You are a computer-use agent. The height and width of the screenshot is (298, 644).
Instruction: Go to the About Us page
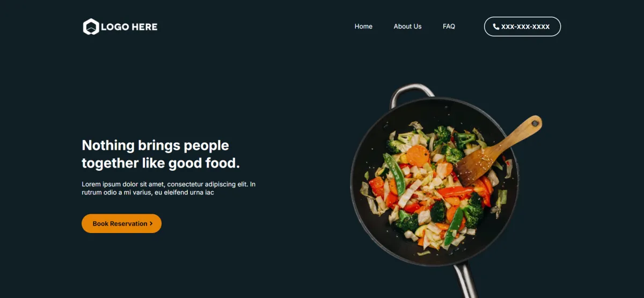[407, 26]
